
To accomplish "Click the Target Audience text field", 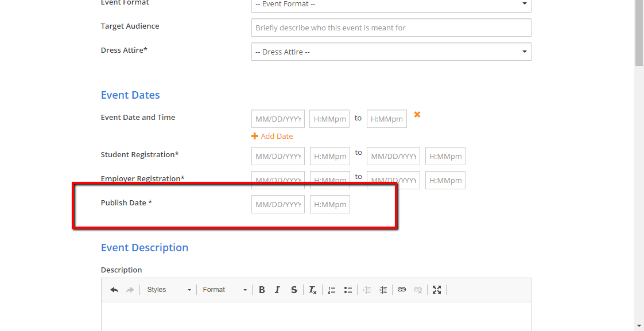I will [x=391, y=28].
